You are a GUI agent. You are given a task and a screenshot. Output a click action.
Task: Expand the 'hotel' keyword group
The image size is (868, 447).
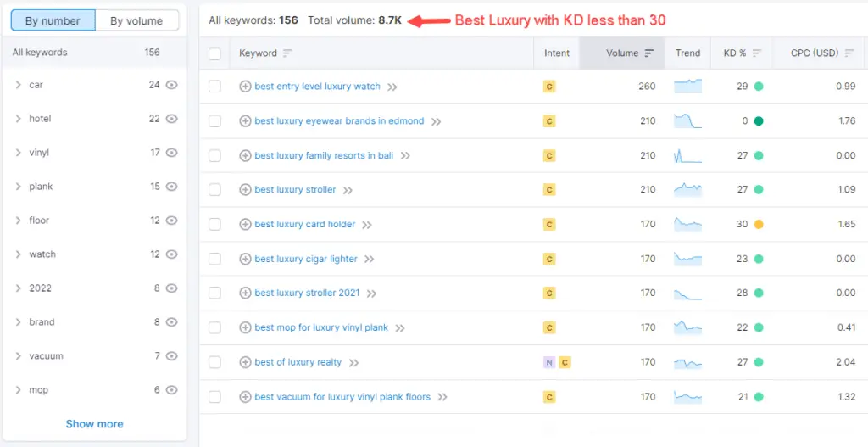pos(19,119)
